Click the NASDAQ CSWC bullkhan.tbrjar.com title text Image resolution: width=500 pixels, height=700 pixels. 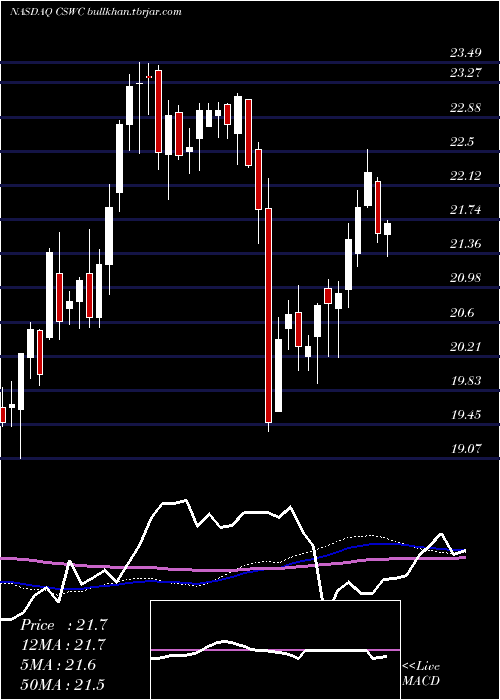(x=96, y=12)
